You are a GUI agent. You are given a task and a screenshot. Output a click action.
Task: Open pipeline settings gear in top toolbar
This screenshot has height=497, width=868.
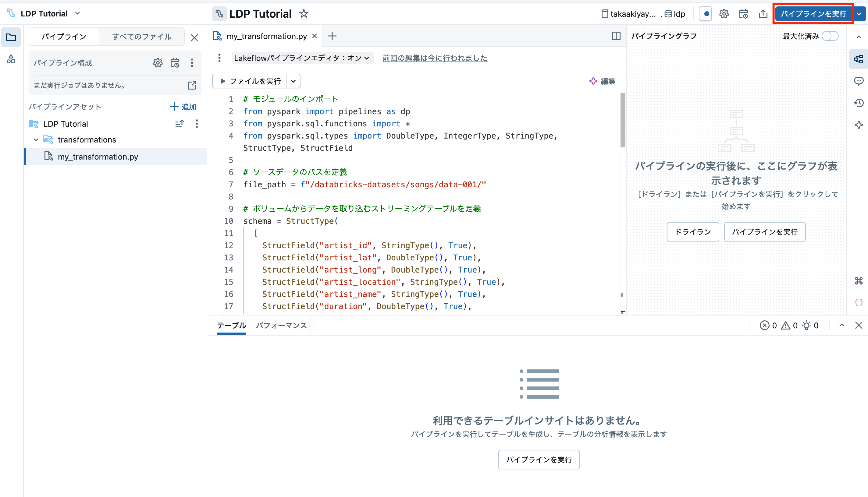[x=724, y=14]
